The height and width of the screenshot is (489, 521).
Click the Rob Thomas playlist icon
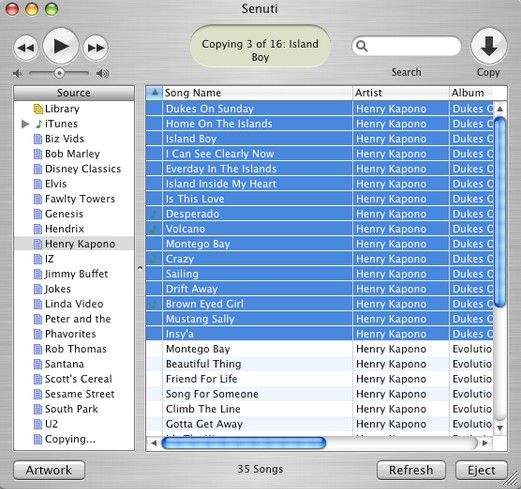38,349
